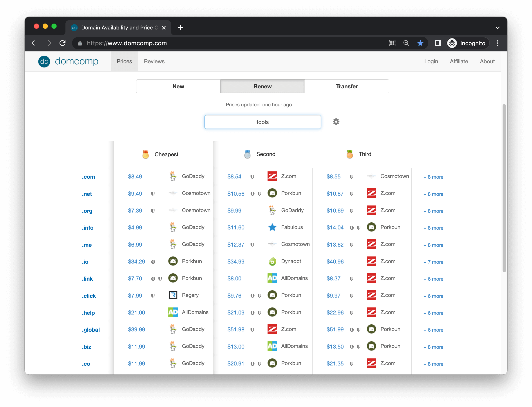Click the Dynadot logo in .io row
The image size is (532, 407).
pyautogui.click(x=272, y=261)
